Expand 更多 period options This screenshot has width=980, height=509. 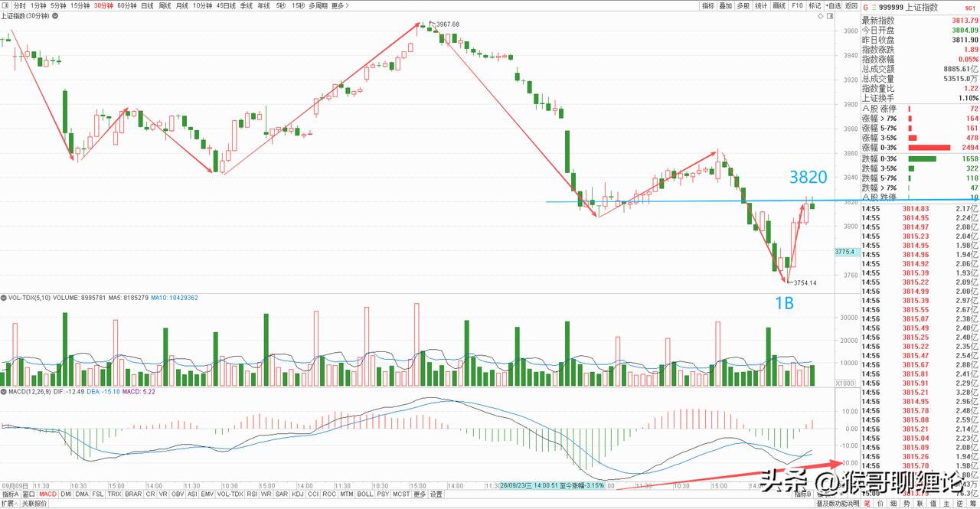point(338,5)
